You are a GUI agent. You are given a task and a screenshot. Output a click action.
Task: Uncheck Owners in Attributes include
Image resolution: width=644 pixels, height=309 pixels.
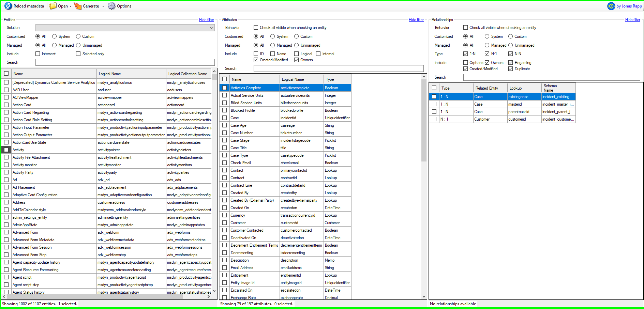pyautogui.click(x=297, y=60)
